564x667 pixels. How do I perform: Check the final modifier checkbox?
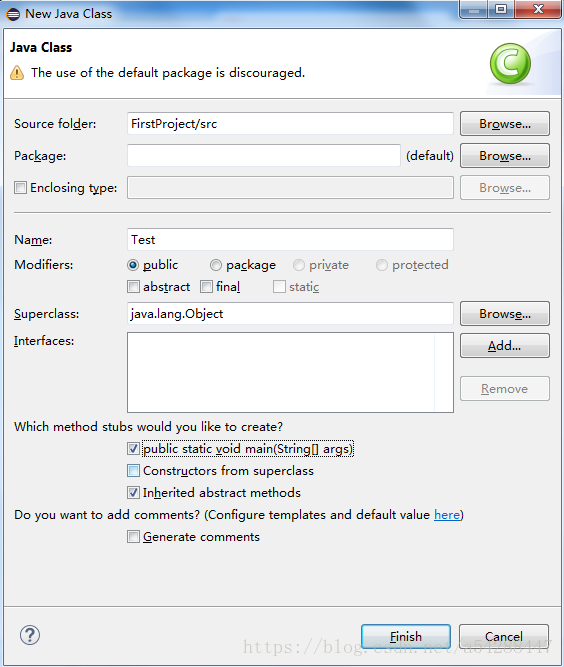pos(206,287)
